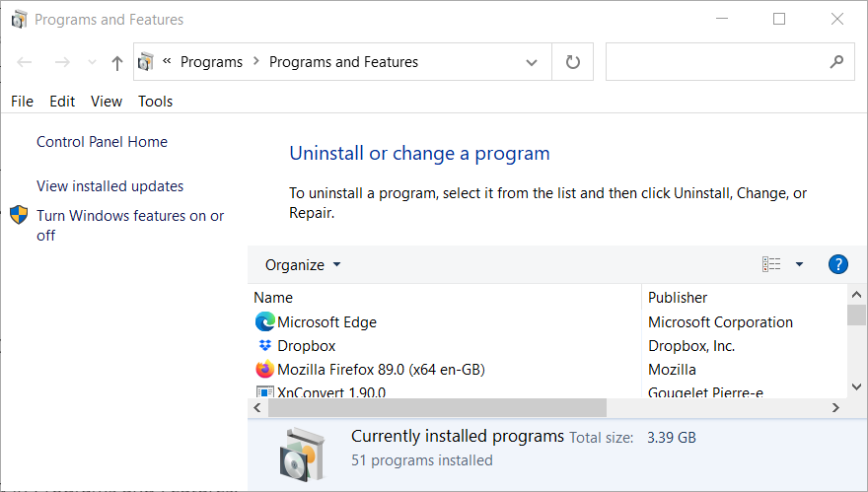Open the File menu
This screenshot has height=492, width=868.
22,102
